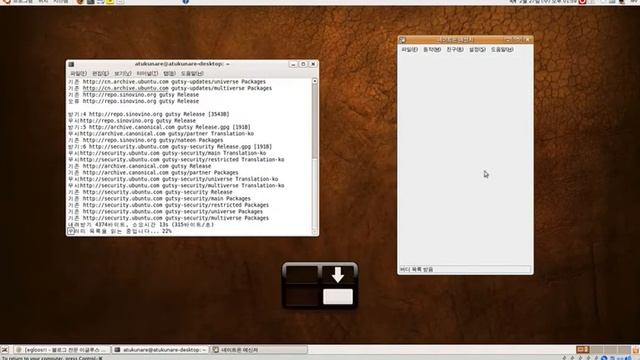Select the white highlighted workspace in switcher popup

coord(338,296)
